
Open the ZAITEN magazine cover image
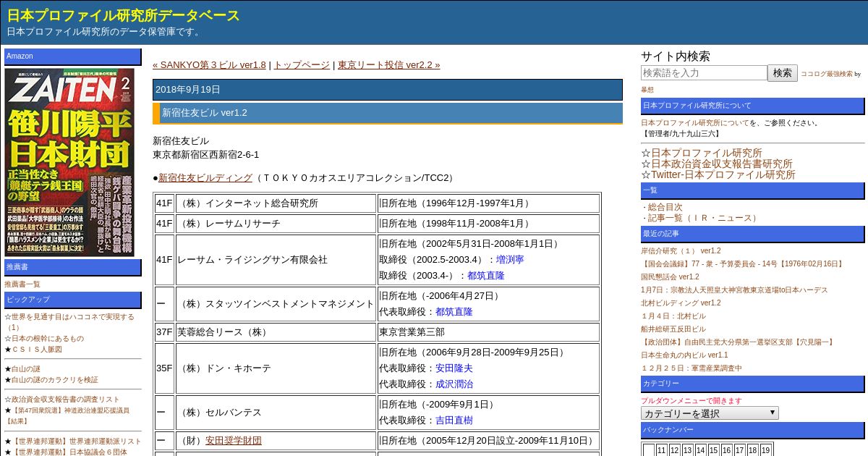tap(69, 162)
